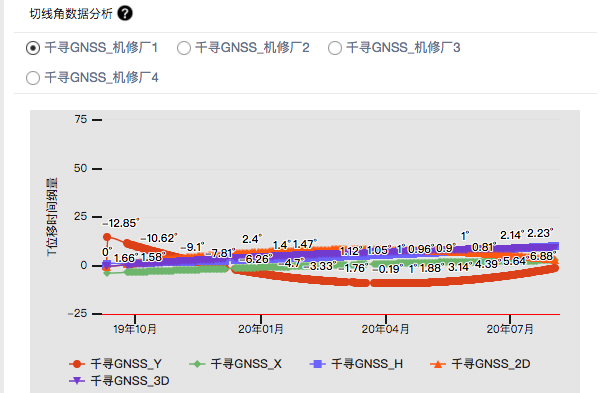Toggle the 千寻GNSS_X legend series
This screenshot has height=393, width=613.
point(235,364)
